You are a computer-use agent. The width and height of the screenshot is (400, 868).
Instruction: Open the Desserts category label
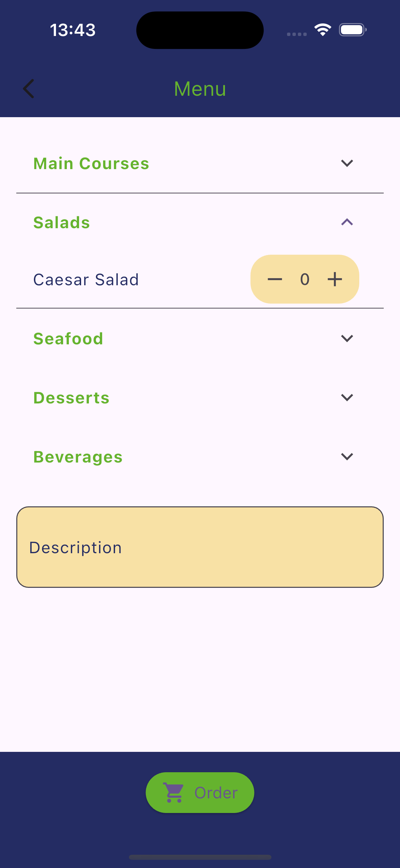click(x=71, y=398)
